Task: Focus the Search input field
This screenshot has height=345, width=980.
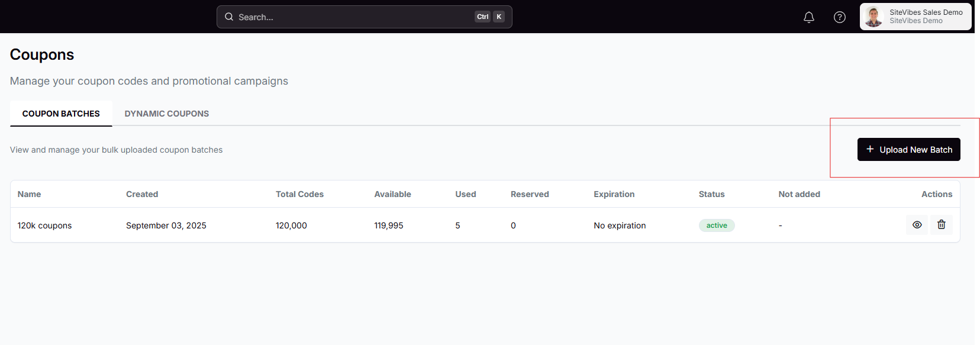Action: pos(349,17)
